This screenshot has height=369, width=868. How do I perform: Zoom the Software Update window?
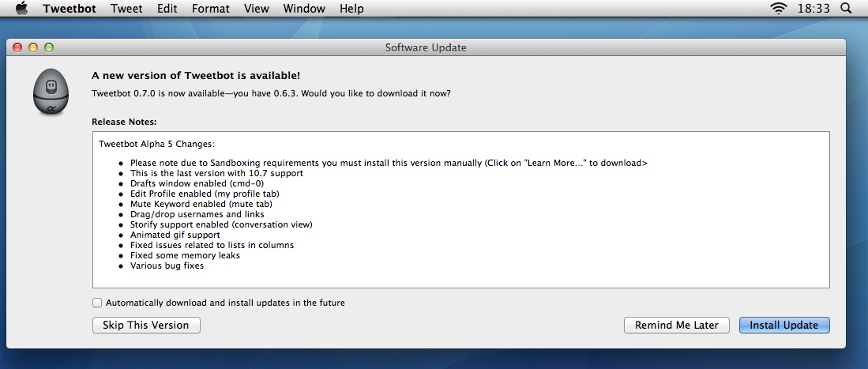(x=49, y=47)
